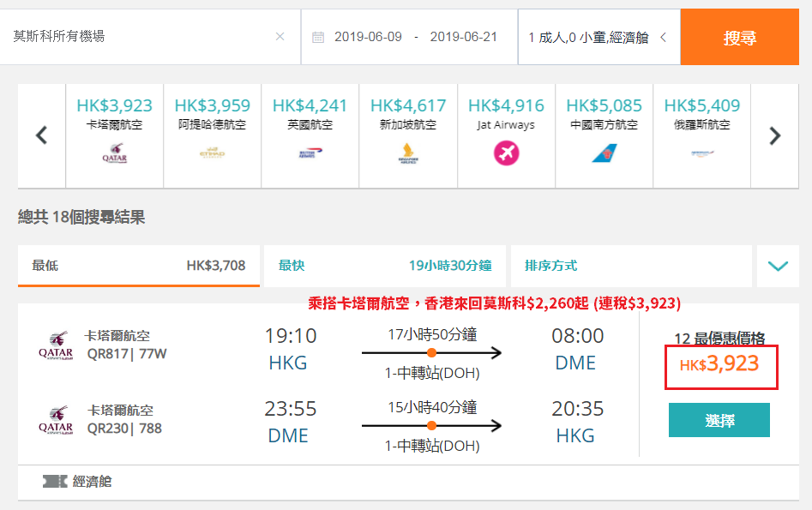Viewport: 812px width, 510px height.
Task: Click the return stopover dot on route line
Action: 431,426
